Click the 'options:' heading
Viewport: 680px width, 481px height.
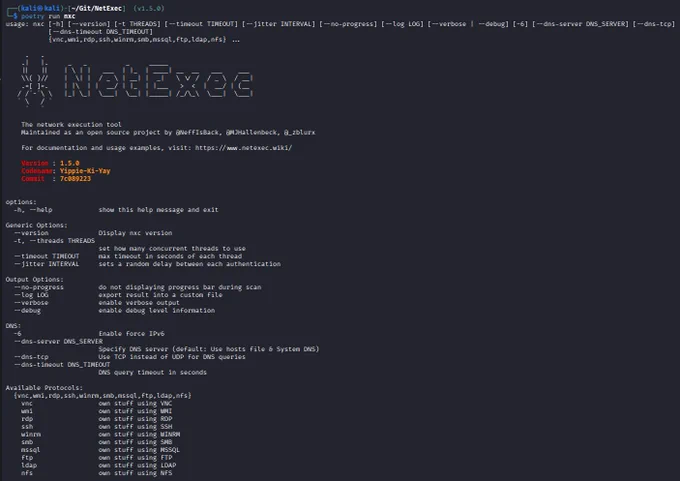coord(21,202)
